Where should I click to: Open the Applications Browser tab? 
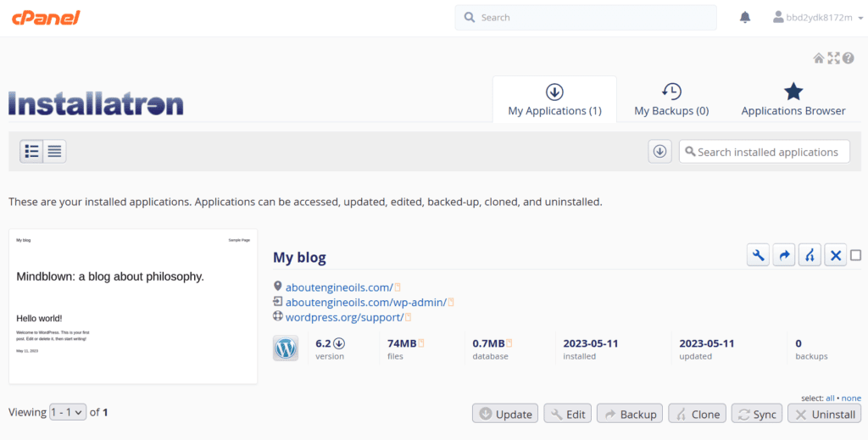(793, 100)
